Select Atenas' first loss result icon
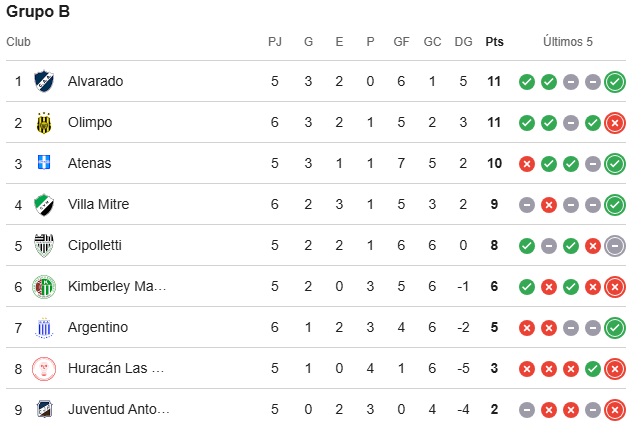The image size is (641, 441). point(527,164)
